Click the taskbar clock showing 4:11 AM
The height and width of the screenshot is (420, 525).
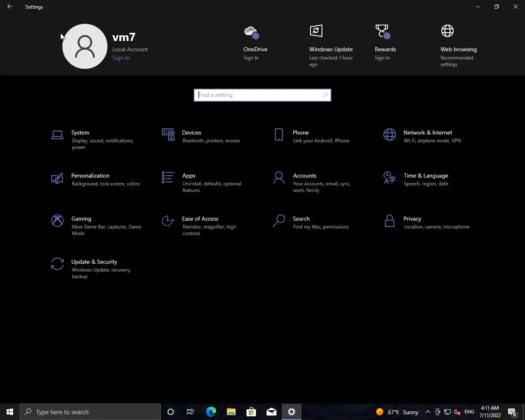click(490, 412)
